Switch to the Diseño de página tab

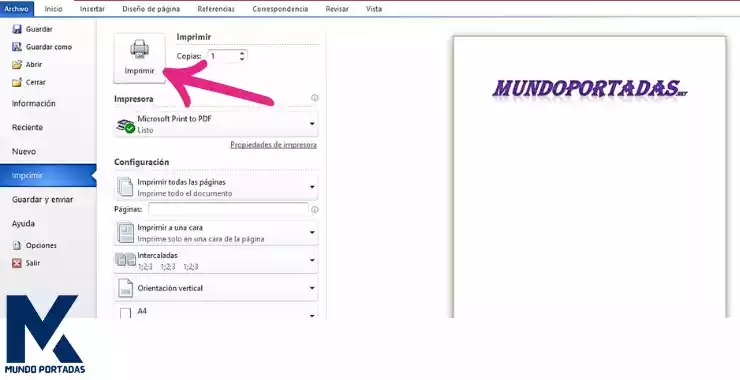click(x=151, y=8)
